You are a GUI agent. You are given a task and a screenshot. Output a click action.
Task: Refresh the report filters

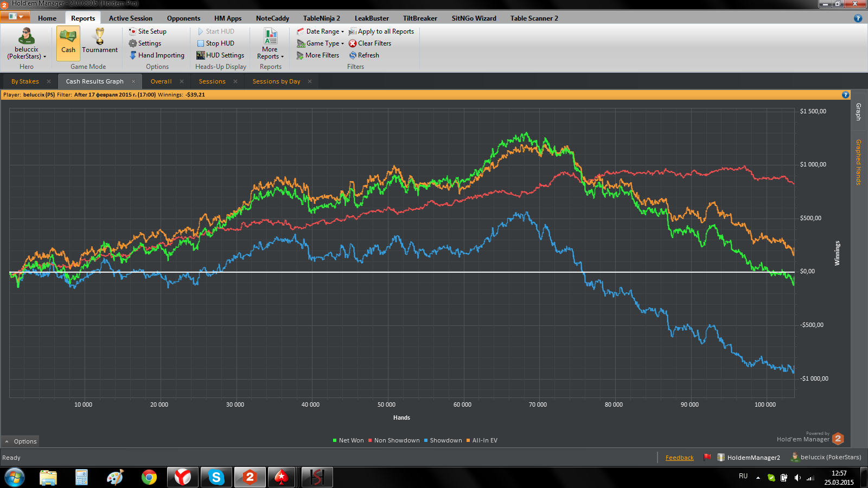pyautogui.click(x=364, y=55)
